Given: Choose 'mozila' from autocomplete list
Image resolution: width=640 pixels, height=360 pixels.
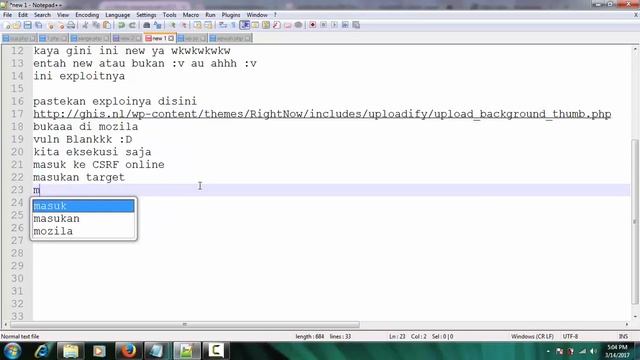Looking at the screenshot, I should 83,231.
